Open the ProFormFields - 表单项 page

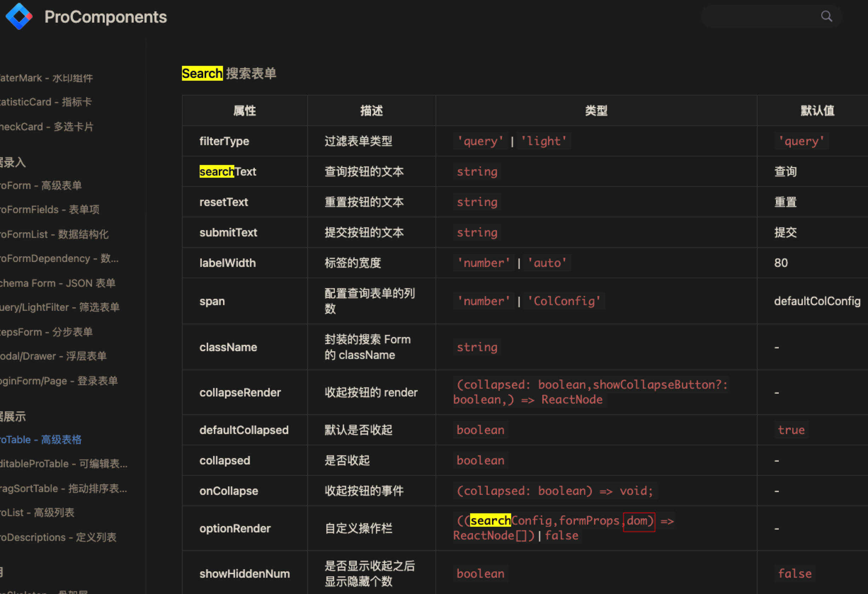point(48,210)
